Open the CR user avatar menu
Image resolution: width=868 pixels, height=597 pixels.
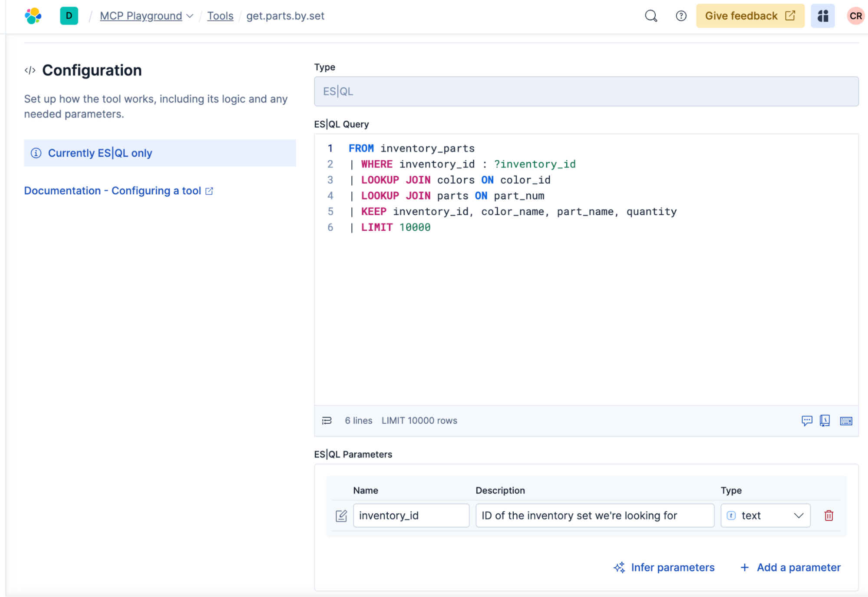tap(855, 16)
